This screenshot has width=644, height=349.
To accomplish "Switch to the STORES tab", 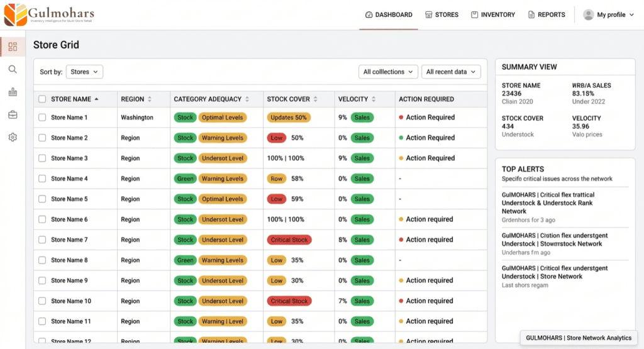I will [x=441, y=15].
